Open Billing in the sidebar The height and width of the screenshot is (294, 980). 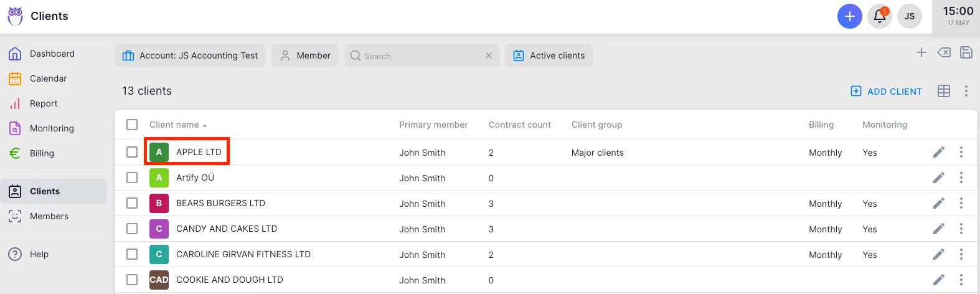point(42,153)
